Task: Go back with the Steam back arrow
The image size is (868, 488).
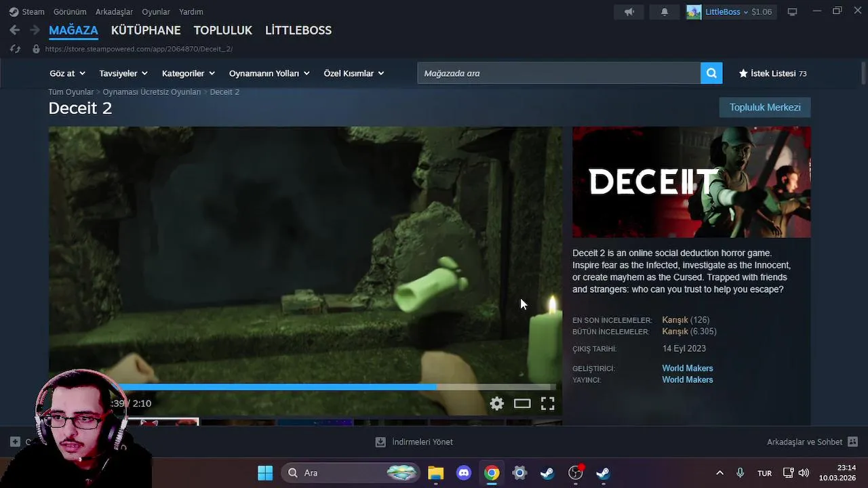Action: 14,30
